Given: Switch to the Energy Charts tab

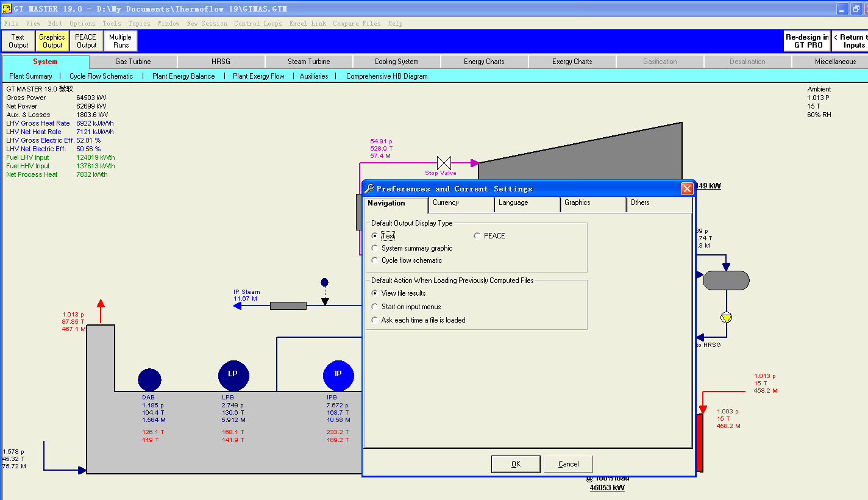Looking at the screenshot, I should click(485, 62).
